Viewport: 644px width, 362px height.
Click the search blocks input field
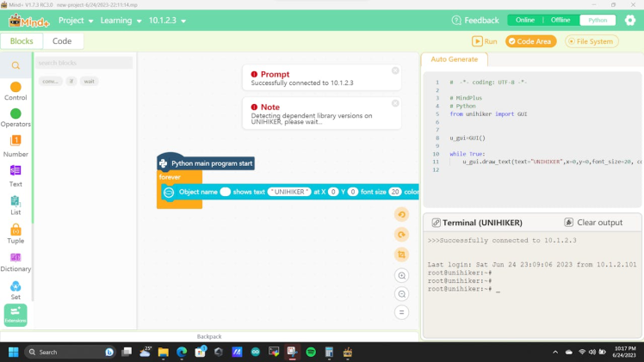(84, 63)
